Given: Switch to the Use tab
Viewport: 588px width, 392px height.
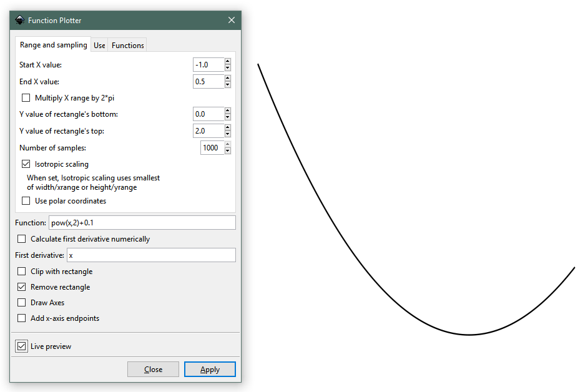Looking at the screenshot, I should (99, 44).
